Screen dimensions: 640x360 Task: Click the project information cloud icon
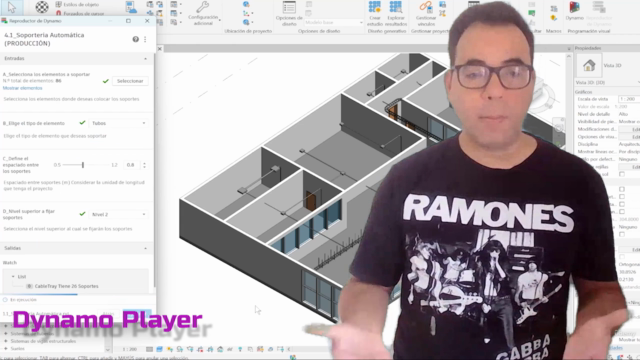click(131, 7)
